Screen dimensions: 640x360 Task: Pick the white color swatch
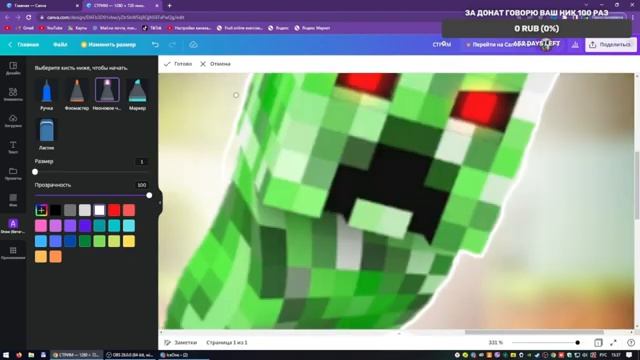100,210
